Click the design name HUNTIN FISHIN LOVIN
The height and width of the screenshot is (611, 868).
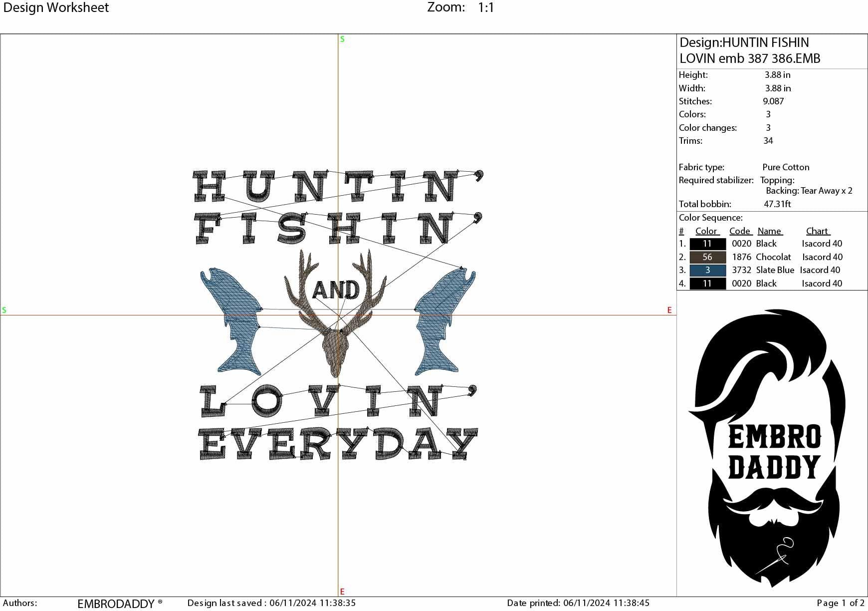[x=748, y=52]
